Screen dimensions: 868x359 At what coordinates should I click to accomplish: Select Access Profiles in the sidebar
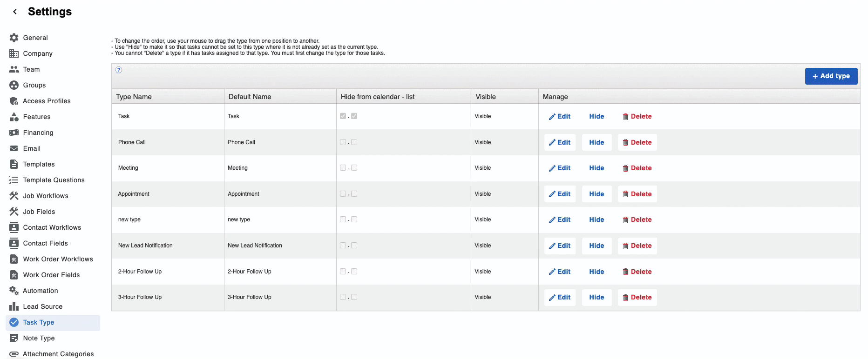pos(47,101)
